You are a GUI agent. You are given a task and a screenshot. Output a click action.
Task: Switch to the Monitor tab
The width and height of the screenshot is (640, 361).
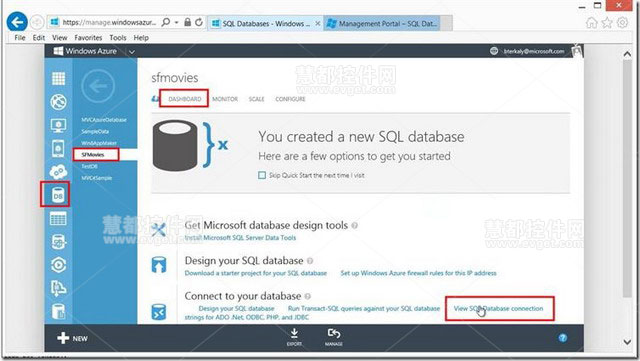coord(225,99)
